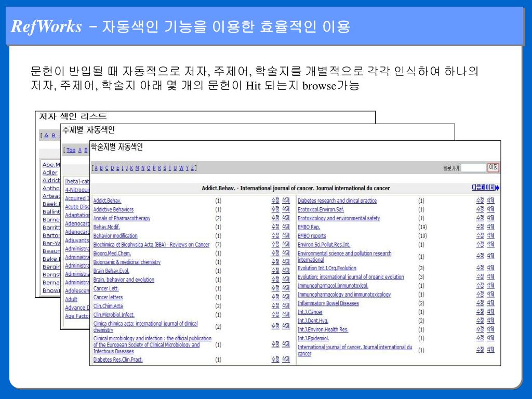Open Abe,M author in author index window
The height and width of the screenshot is (399, 532).
51,165
